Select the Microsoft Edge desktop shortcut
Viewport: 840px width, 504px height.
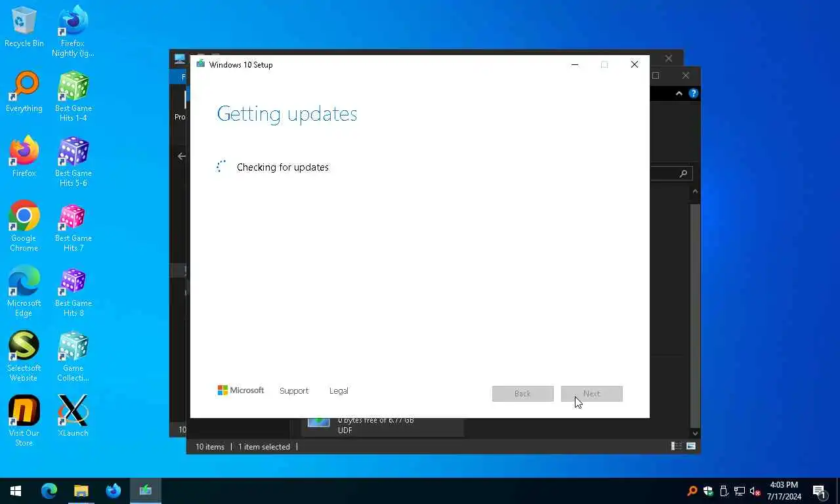click(x=24, y=291)
